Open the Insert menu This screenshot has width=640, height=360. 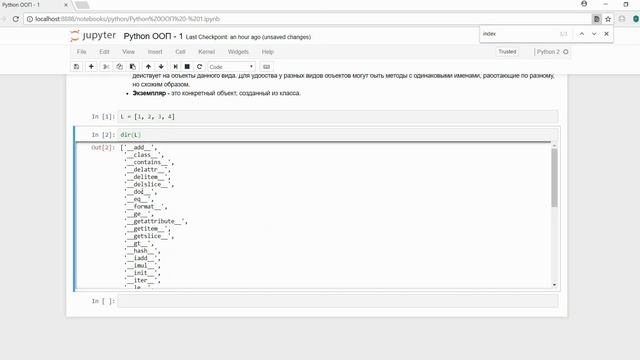click(155, 52)
